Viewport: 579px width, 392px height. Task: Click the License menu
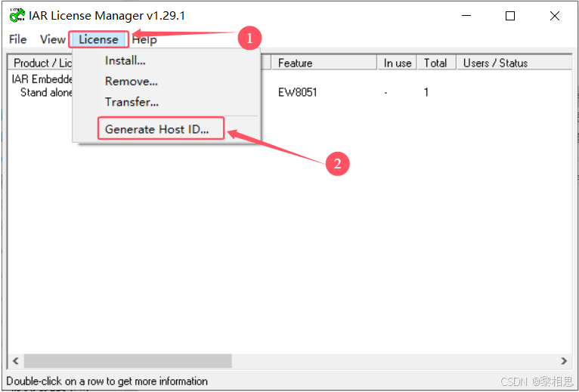click(x=98, y=39)
